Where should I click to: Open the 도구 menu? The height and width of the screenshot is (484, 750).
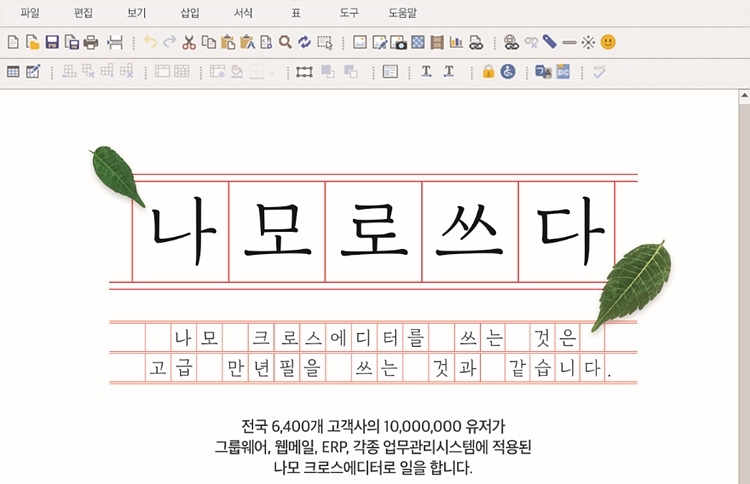(349, 13)
